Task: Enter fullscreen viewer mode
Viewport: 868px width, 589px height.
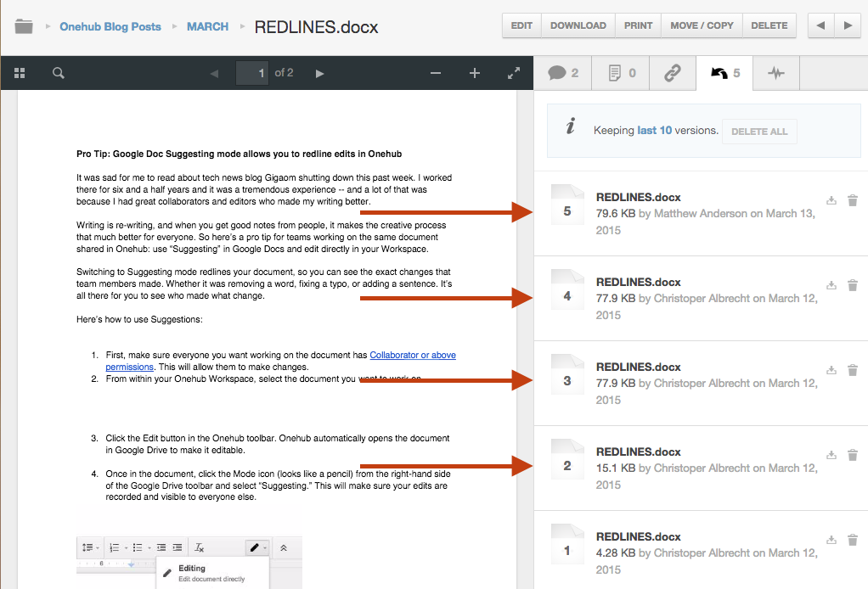Action: click(x=514, y=73)
